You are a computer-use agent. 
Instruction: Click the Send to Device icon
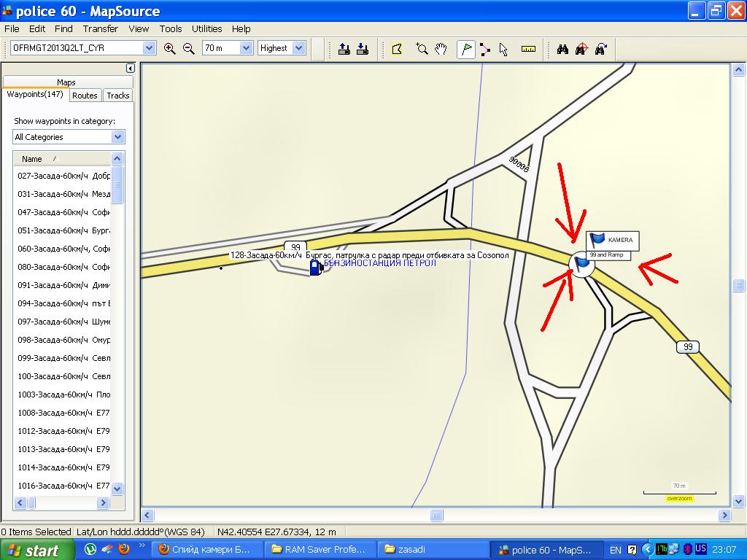[344, 49]
